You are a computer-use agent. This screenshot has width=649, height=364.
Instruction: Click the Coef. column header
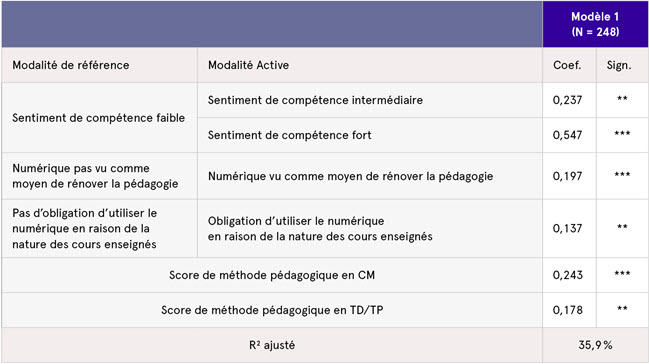pos(569,65)
